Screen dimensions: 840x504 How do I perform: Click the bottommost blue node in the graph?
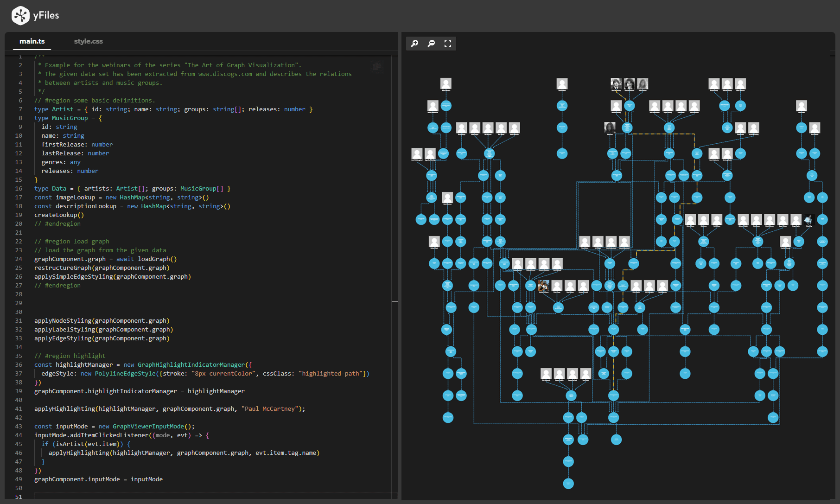[x=568, y=483]
